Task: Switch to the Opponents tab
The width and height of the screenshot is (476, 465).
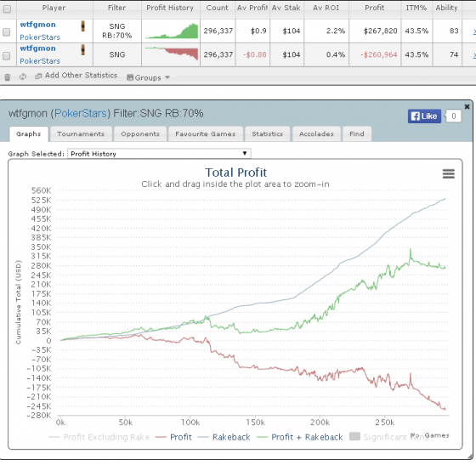Action: (x=140, y=133)
